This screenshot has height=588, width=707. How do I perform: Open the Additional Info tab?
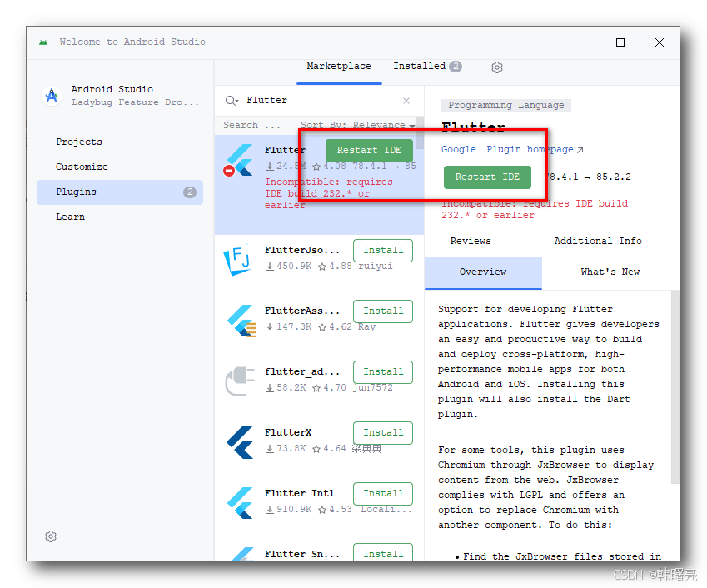click(x=598, y=241)
